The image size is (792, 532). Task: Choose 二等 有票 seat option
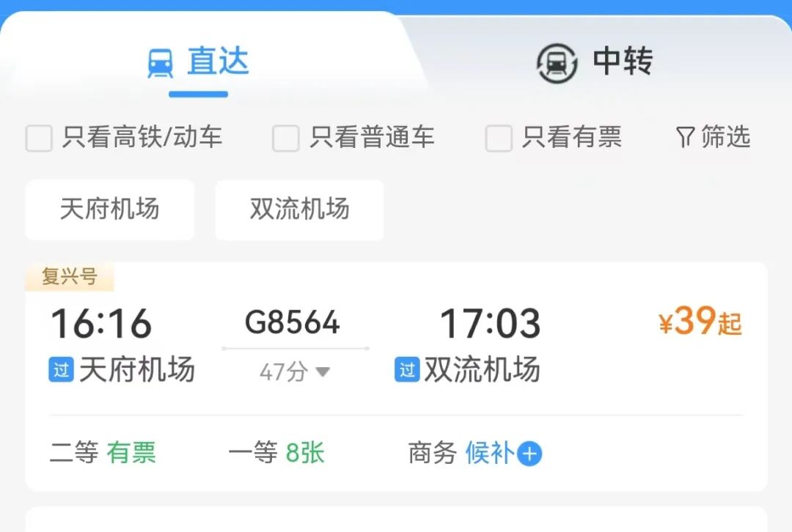click(x=103, y=452)
